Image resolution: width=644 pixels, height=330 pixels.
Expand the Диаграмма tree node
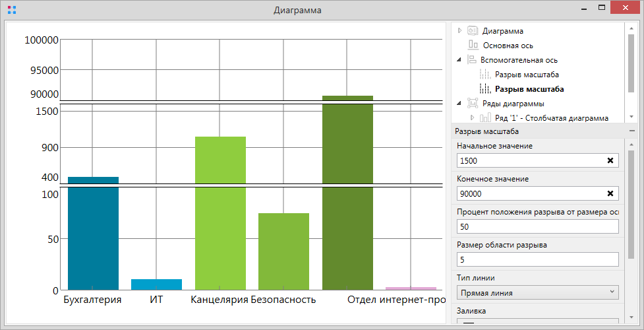pyautogui.click(x=459, y=31)
